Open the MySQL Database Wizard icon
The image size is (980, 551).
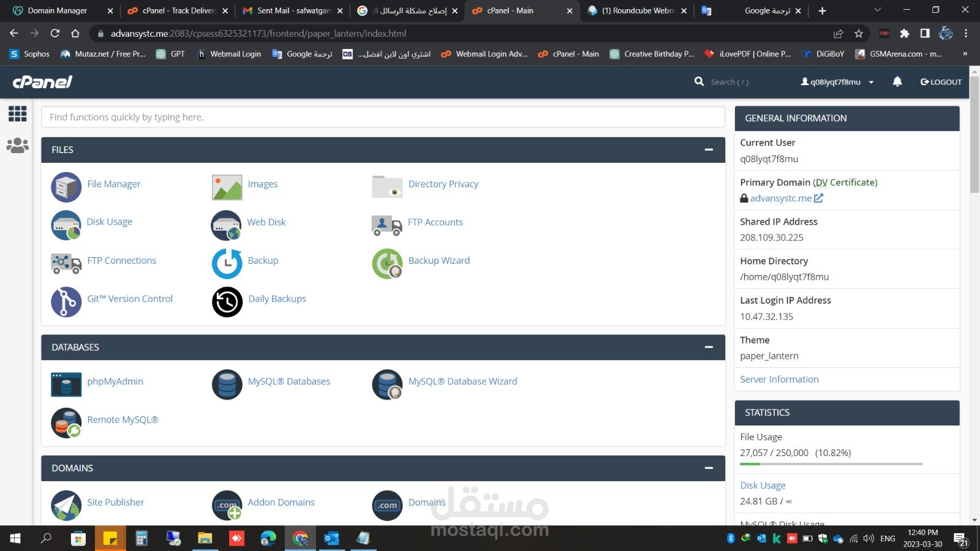pyautogui.click(x=387, y=384)
